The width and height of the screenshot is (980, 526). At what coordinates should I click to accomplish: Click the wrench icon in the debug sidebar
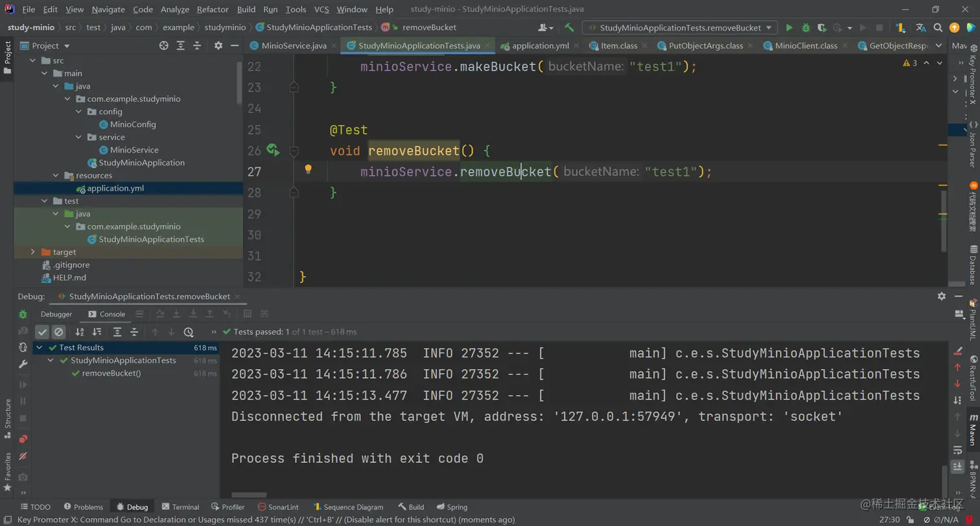(x=23, y=365)
